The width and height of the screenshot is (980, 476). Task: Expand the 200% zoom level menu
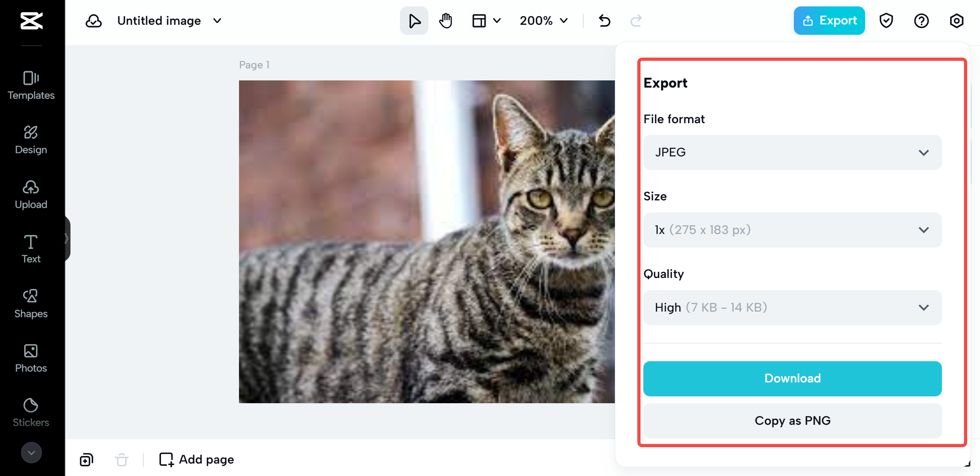pyautogui.click(x=543, y=20)
